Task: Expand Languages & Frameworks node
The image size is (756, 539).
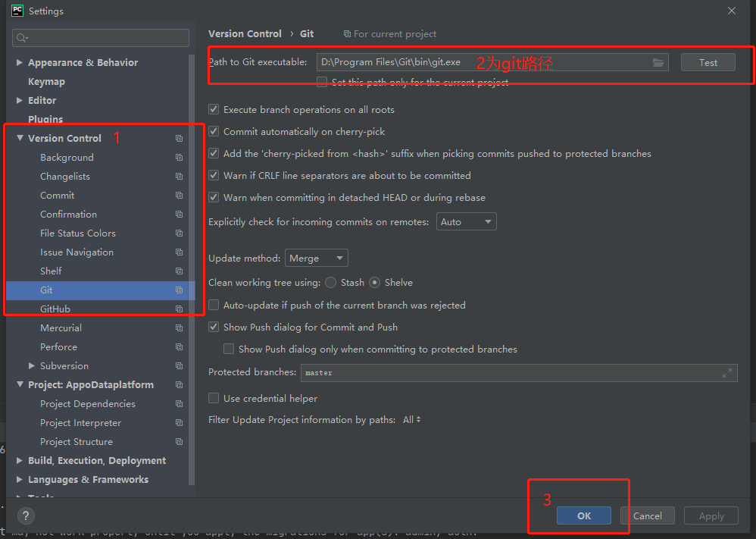Action: tap(19, 479)
